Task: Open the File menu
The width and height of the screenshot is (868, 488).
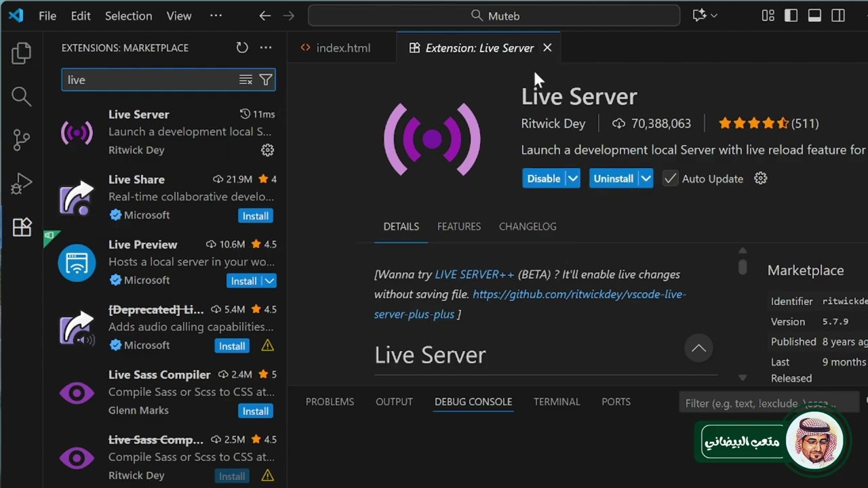Action: (x=47, y=16)
